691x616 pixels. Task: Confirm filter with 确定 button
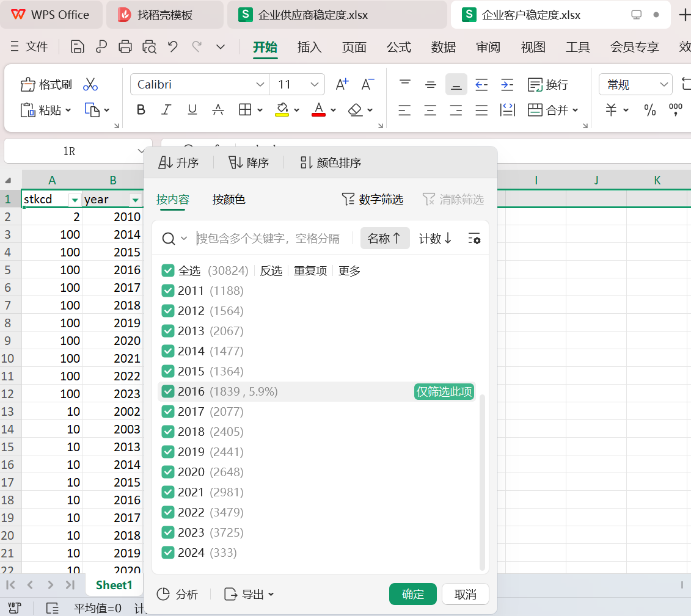click(x=412, y=594)
